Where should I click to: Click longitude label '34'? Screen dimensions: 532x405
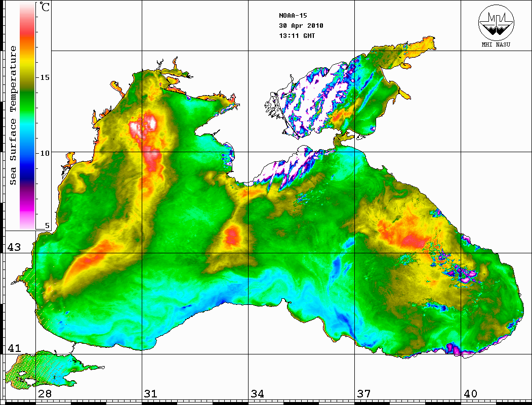[x=258, y=394]
